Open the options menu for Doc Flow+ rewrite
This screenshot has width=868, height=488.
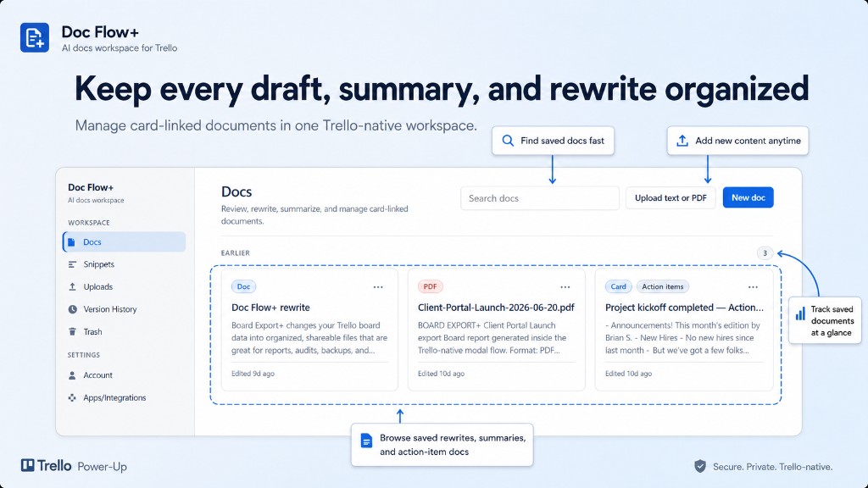[378, 287]
